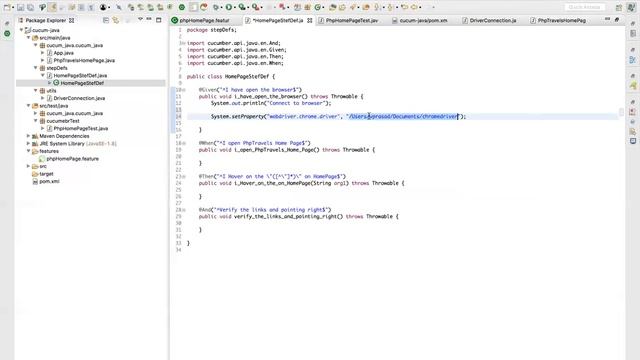Close the HomePageStefDef.java editor tab
640x360 pixels.
pyautogui.click(x=310, y=20)
